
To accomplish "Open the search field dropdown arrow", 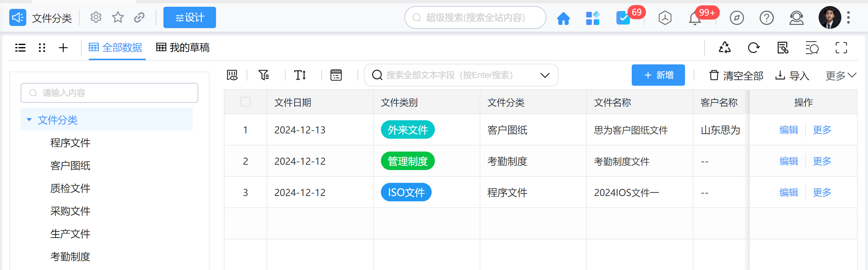I will 545,75.
